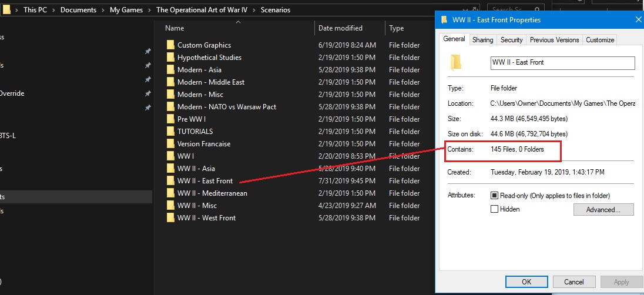Image resolution: width=644 pixels, height=295 pixels.
Task: Click the large folder icon in General tab
Action: [x=455, y=62]
